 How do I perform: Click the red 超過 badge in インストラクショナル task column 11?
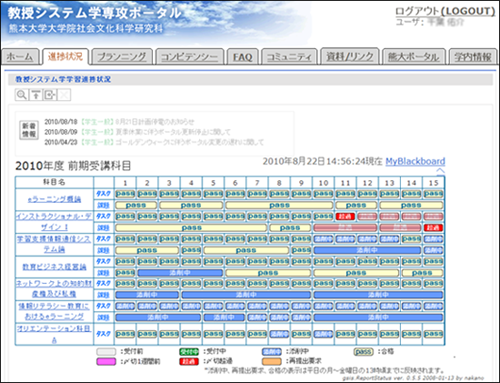click(x=345, y=216)
